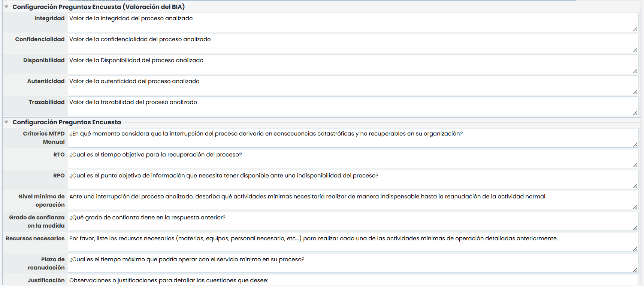Click the resize handle of Integridad field
The width and height of the screenshot is (644, 286).
coord(635,29)
